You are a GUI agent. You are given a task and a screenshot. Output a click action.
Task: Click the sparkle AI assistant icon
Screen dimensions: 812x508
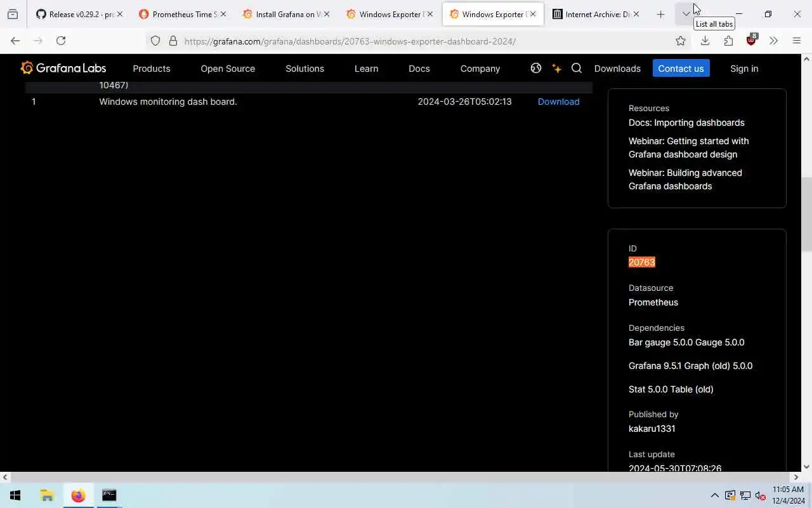click(556, 68)
